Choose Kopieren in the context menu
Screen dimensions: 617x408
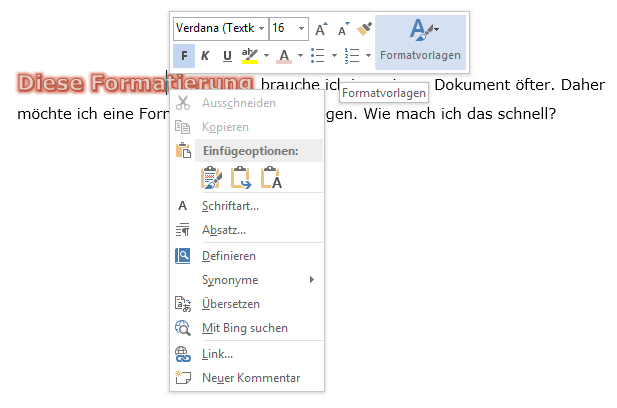pos(247,127)
